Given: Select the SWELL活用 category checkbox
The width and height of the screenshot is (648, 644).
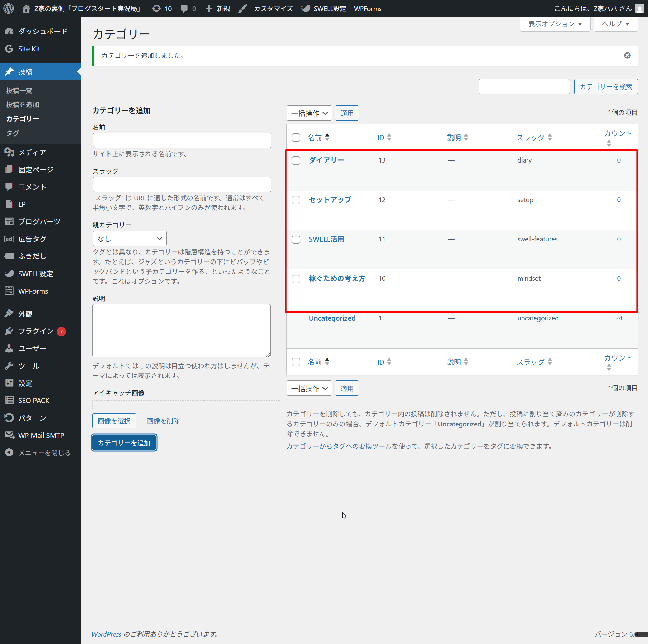Looking at the screenshot, I should pyautogui.click(x=296, y=240).
